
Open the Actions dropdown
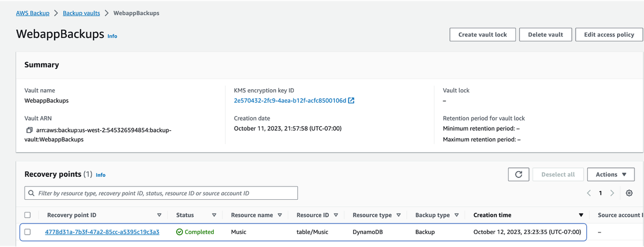(611, 174)
